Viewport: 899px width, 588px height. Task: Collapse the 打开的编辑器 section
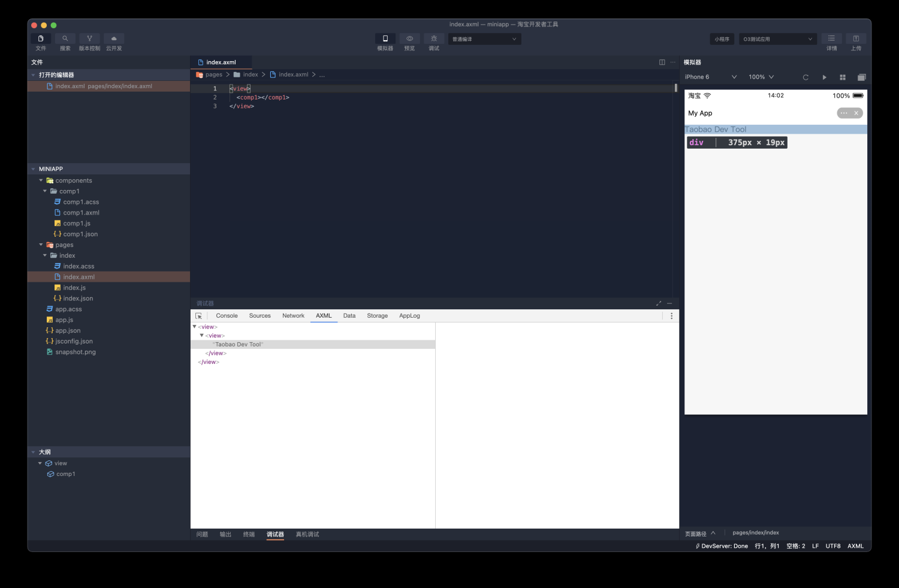(33, 75)
